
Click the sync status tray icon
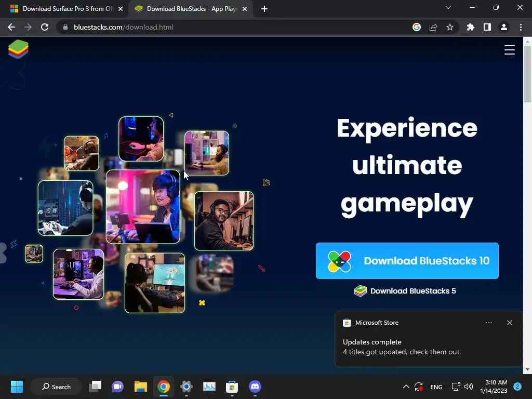point(419,387)
